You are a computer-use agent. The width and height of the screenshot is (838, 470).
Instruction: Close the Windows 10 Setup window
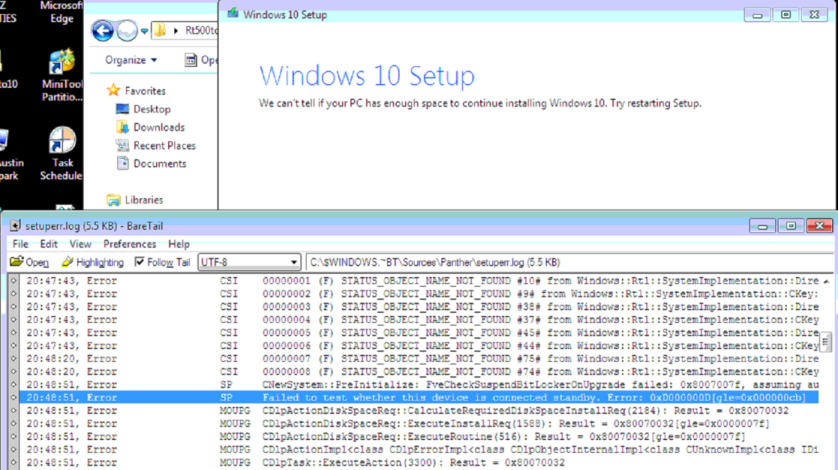[814, 15]
